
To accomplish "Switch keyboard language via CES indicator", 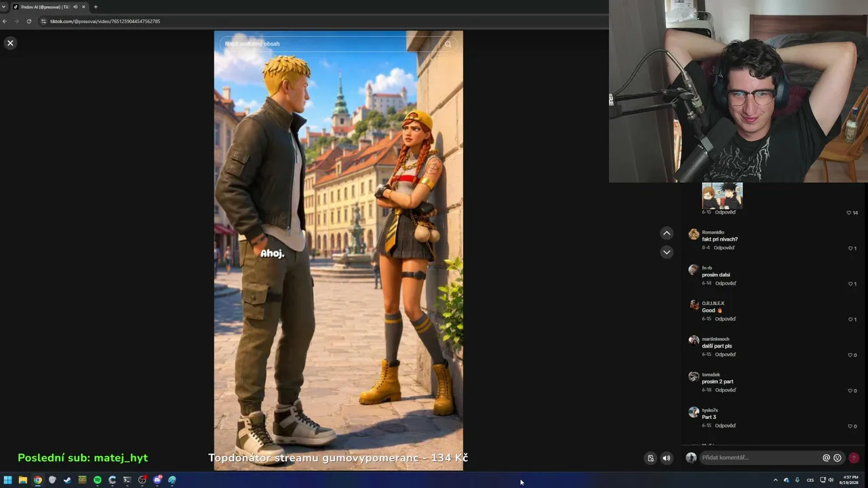I will pos(810,480).
